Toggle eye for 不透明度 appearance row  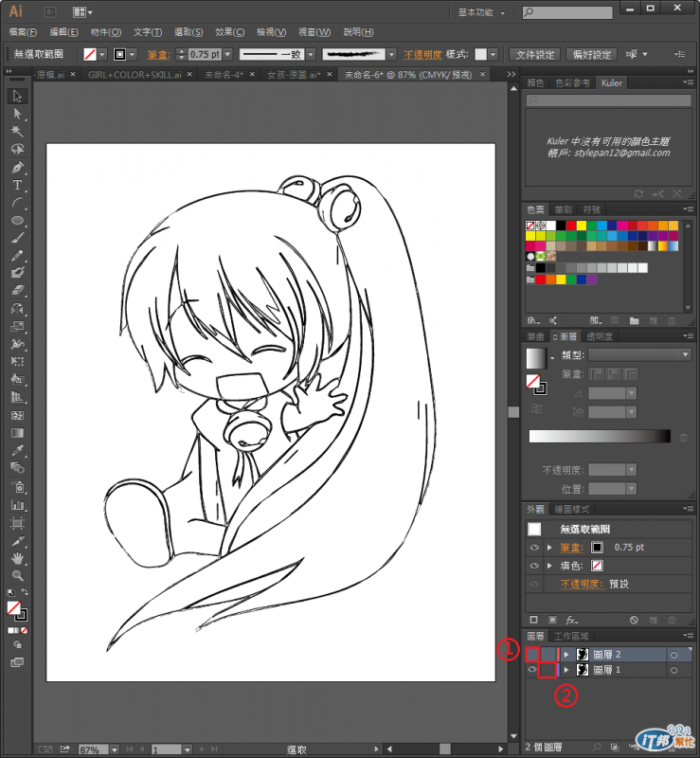(x=534, y=584)
